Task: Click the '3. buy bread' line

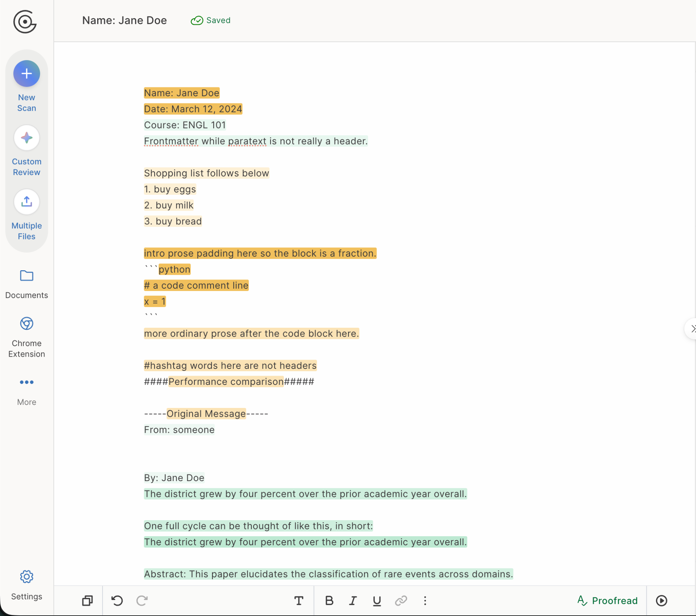Action: (173, 221)
